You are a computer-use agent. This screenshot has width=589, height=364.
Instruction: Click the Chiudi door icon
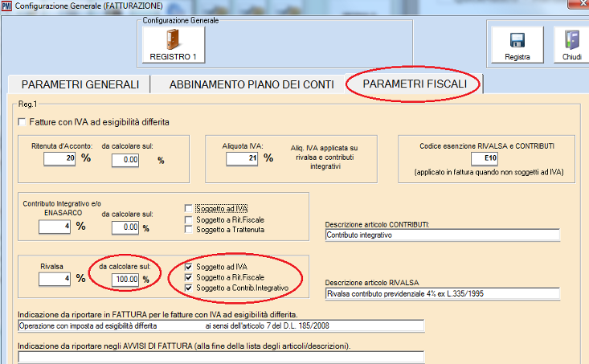click(571, 39)
